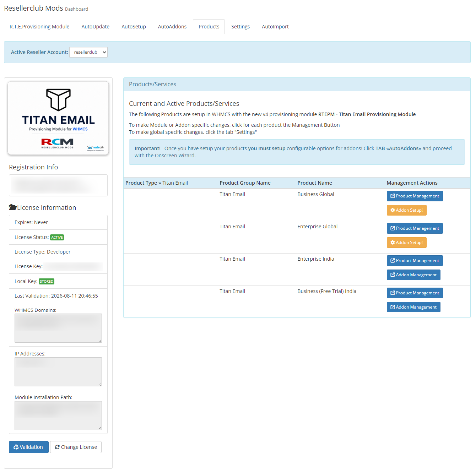Image resolution: width=476 pixels, height=473 pixels.
Task: Open Product Management for Enterprise Global
Action: click(x=415, y=228)
